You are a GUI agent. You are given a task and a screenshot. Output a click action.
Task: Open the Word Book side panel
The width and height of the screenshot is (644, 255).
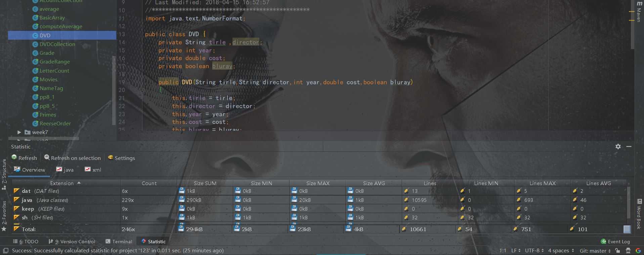tap(639, 214)
